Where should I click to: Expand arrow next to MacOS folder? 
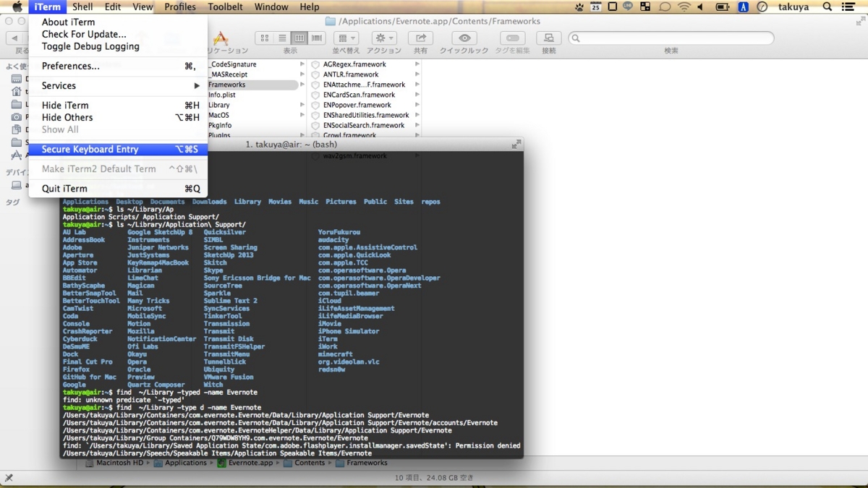click(302, 115)
